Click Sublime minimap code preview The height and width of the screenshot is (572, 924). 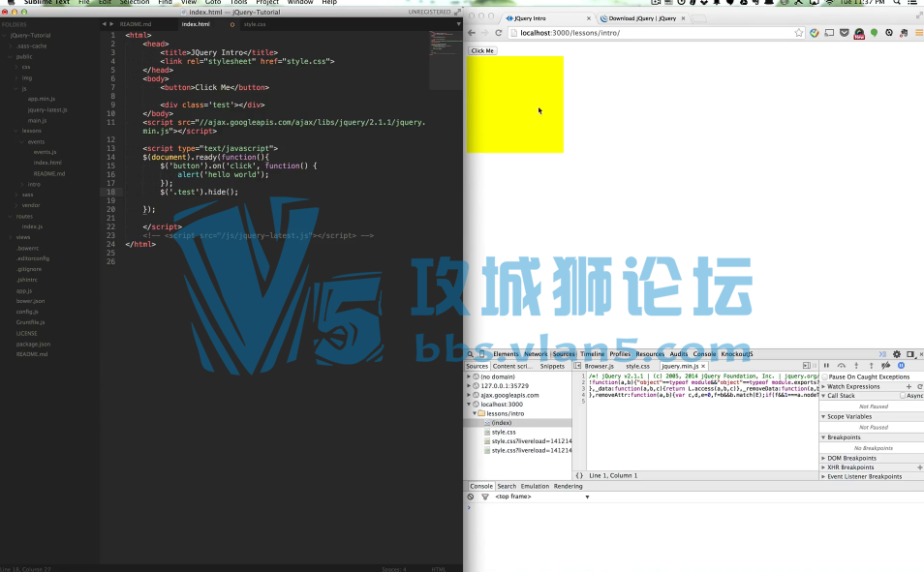(x=445, y=59)
